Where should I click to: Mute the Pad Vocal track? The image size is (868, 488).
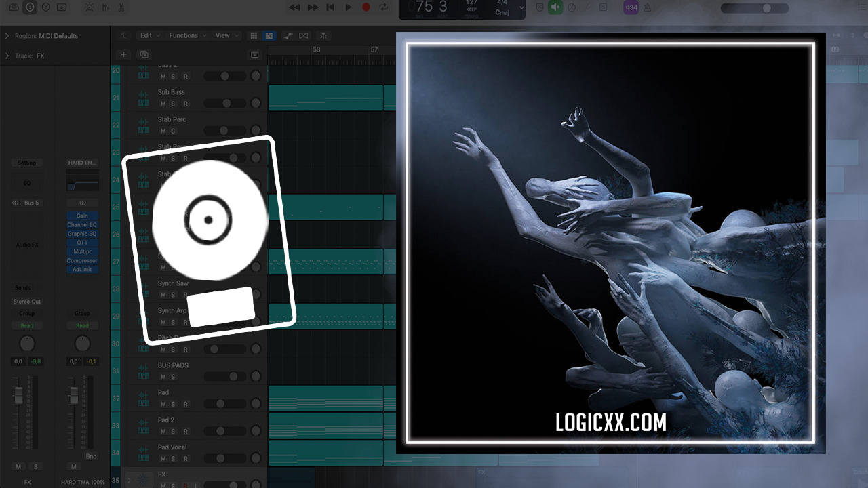tap(163, 459)
